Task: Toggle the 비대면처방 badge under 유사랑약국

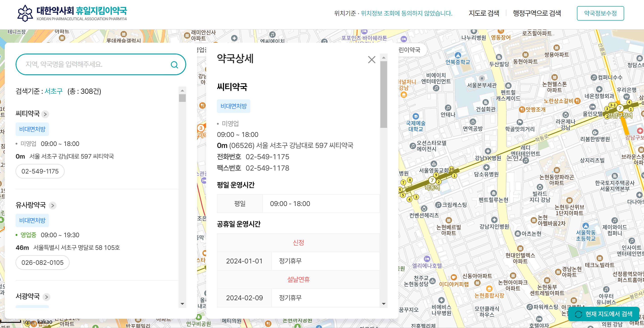Action: (x=32, y=220)
